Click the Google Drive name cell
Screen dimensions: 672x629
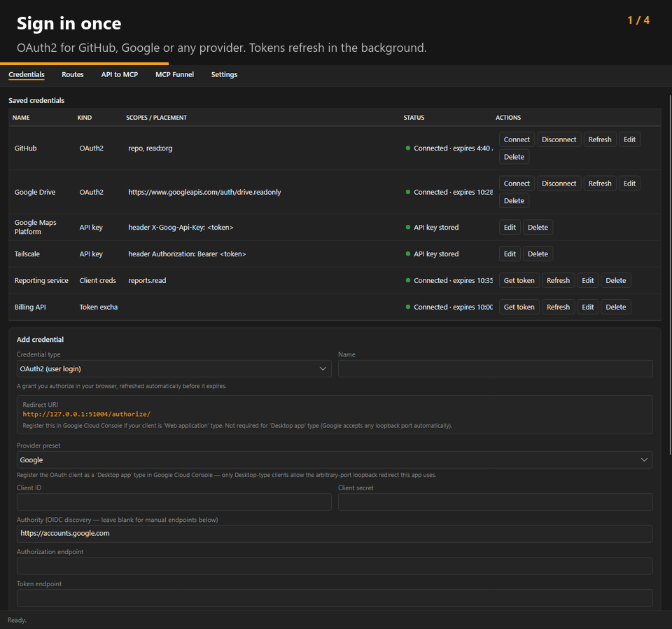[x=35, y=192]
